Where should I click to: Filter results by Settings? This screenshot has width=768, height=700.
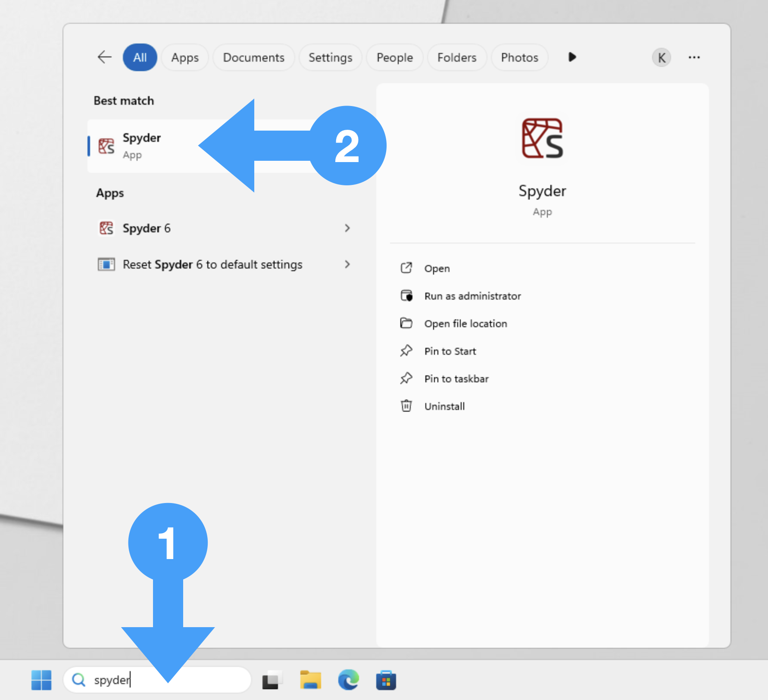coord(330,57)
